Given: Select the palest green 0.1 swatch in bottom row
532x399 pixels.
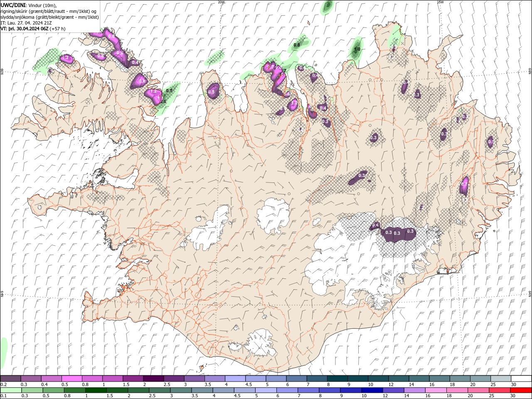Looking at the screenshot, I should (10, 390).
